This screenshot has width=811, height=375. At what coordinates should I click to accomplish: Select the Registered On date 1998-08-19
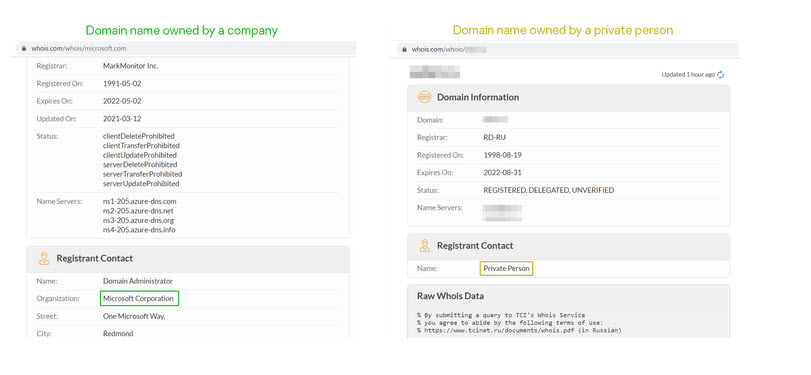(x=503, y=155)
